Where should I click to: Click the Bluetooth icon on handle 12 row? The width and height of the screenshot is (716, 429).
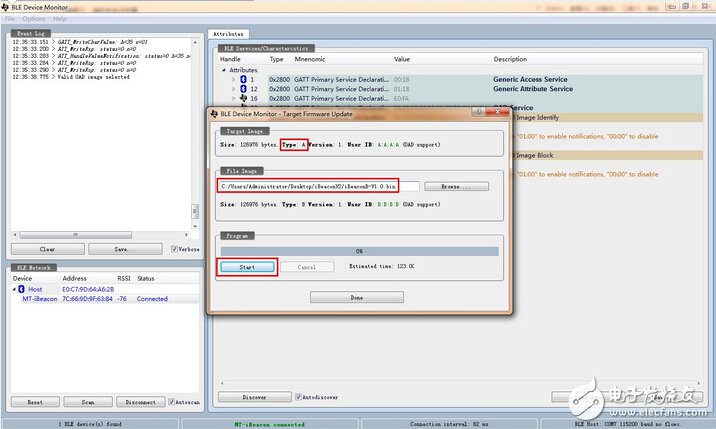tap(244, 89)
